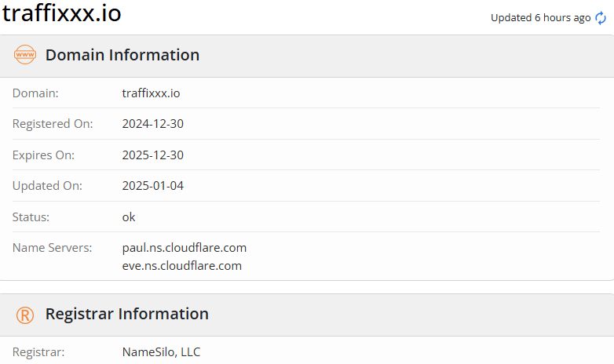614x364 pixels.
Task: Click the "Registered On:" field label
Action: pos(53,124)
